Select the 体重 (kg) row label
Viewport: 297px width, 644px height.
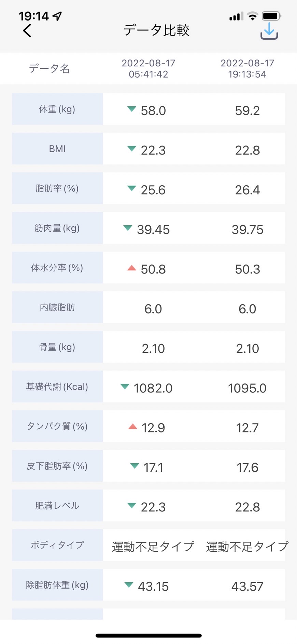[x=57, y=109]
